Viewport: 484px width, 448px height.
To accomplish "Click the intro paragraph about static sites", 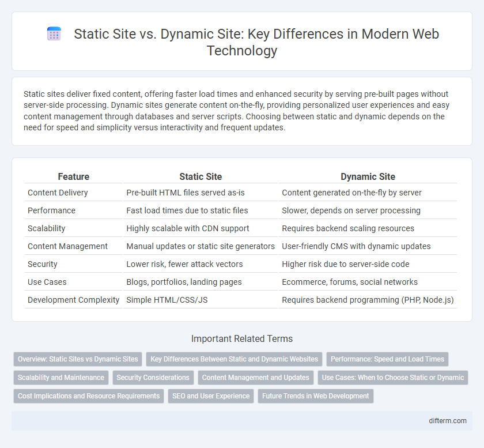I will (x=236, y=111).
